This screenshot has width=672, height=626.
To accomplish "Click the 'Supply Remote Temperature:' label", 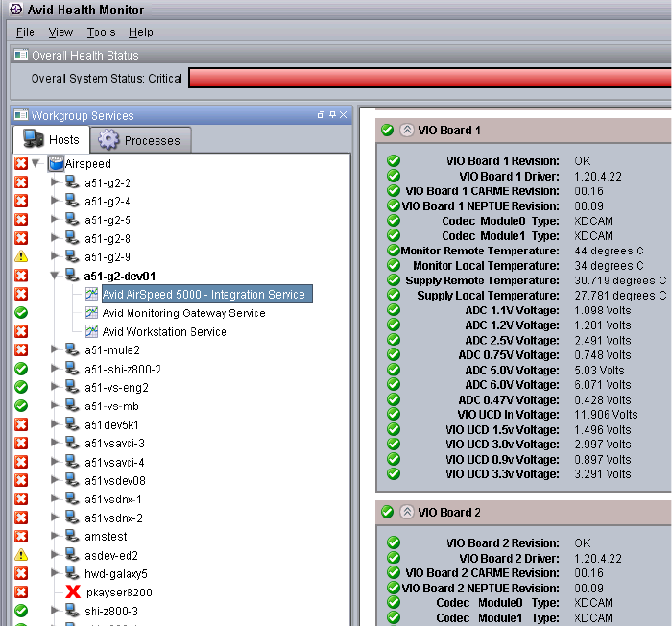I will click(x=482, y=280).
